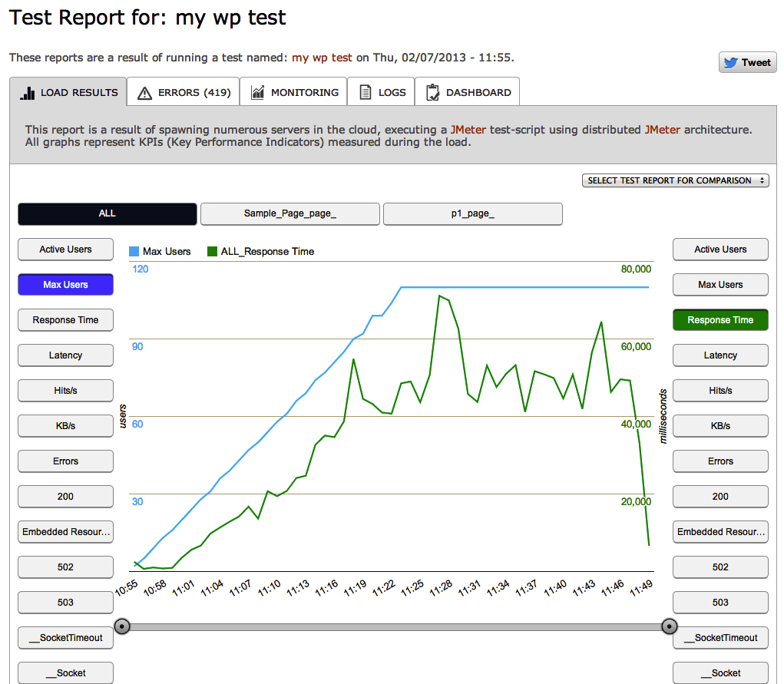Click the blue Max Users legend swatch
Screen dimensions: 784x684
pyautogui.click(x=134, y=252)
